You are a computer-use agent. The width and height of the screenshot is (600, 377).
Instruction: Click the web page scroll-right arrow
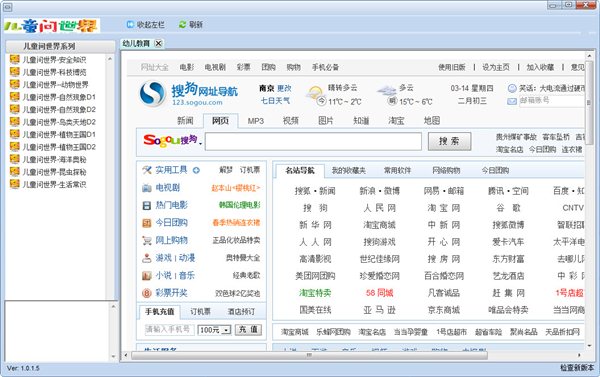580,356
